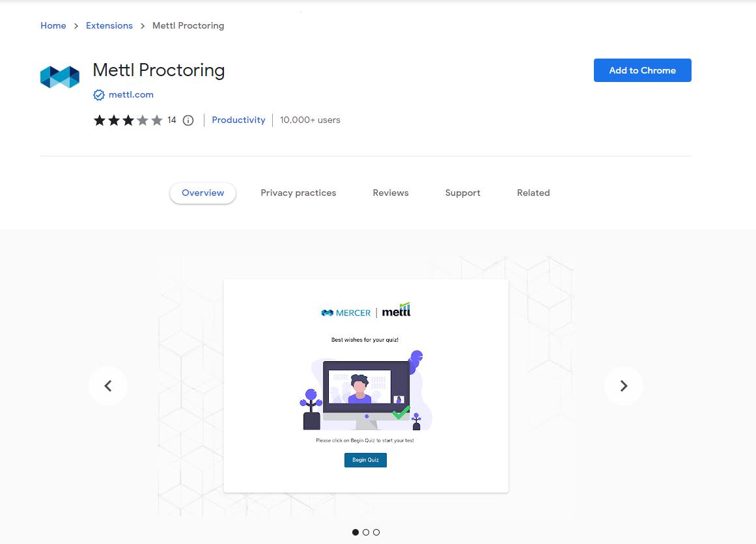The width and height of the screenshot is (756, 544).
Task: Select the first carousel dot
Action: 356,532
